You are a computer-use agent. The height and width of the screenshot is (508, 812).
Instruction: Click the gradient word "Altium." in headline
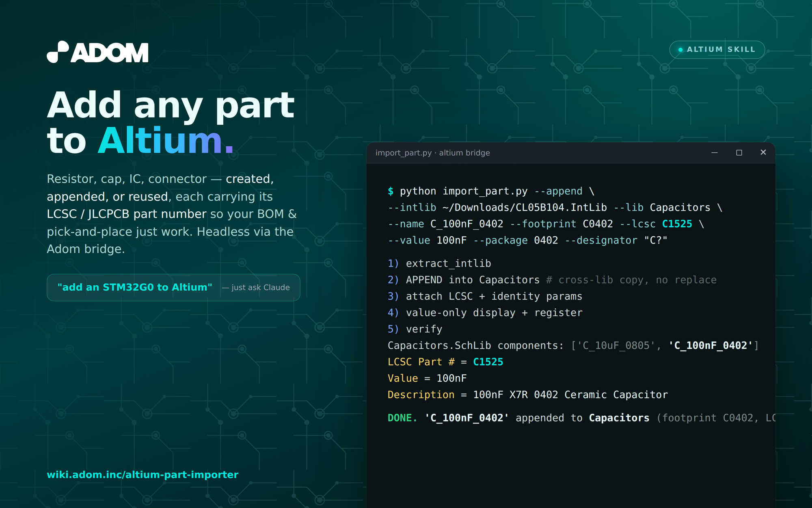click(166, 141)
